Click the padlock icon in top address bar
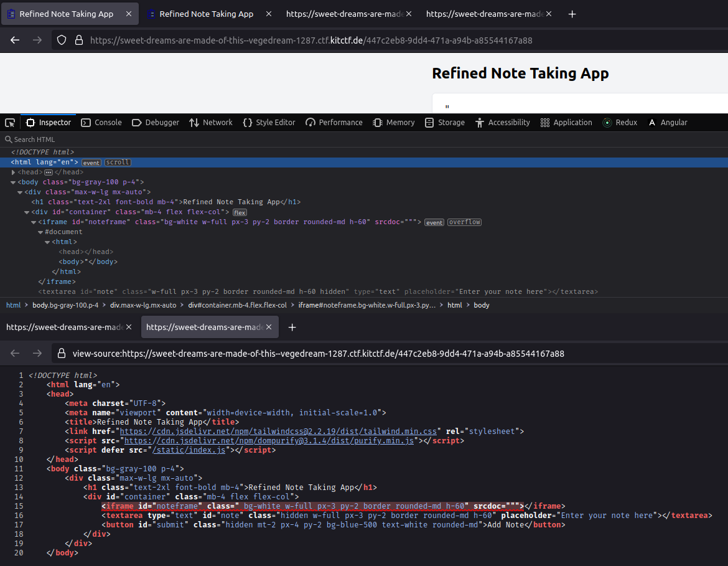Image resolution: width=728 pixels, height=566 pixels. (x=77, y=39)
